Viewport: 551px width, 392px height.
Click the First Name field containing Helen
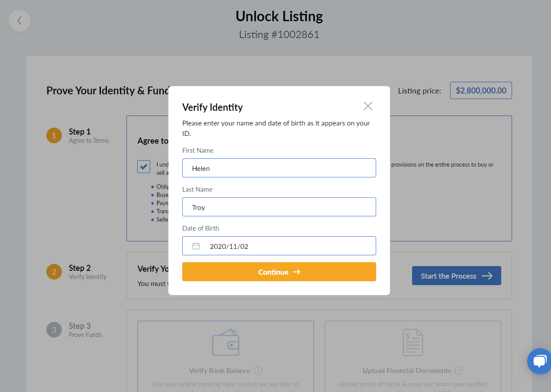point(279,168)
